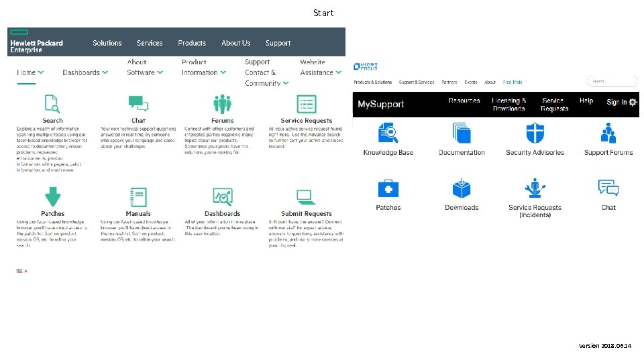644x362 pixels.
Task: Click the HPE Patches down-arrow icon
Action: pos(52,196)
